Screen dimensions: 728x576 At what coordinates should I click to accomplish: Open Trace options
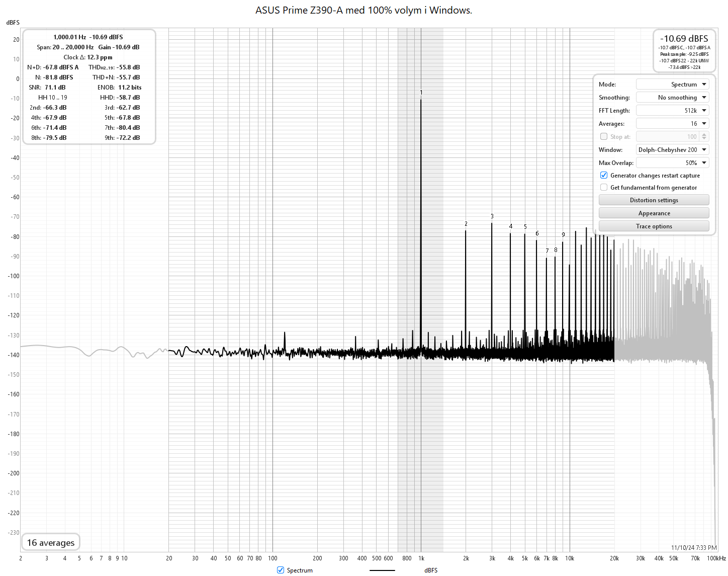click(654, 226)
